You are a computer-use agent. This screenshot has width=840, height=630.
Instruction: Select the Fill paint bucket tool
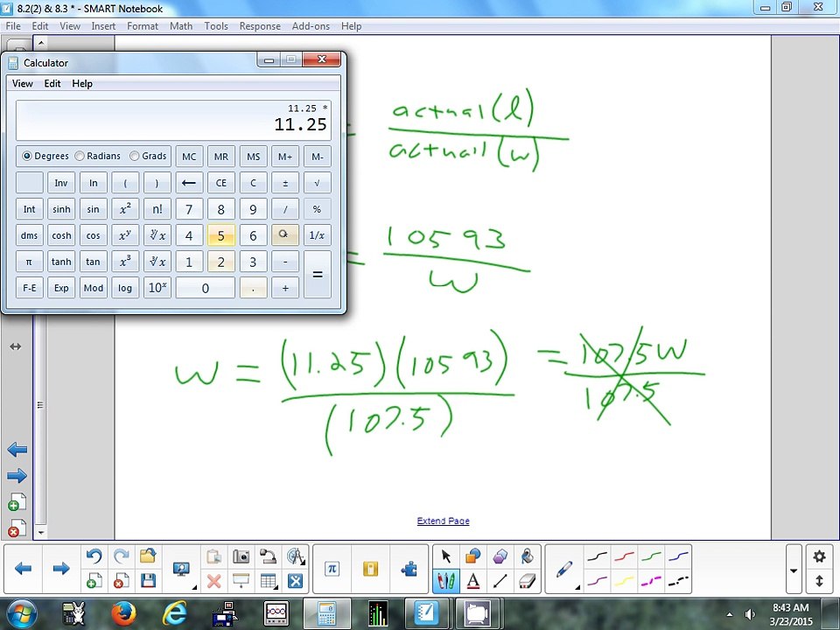(x=527, y=556)
